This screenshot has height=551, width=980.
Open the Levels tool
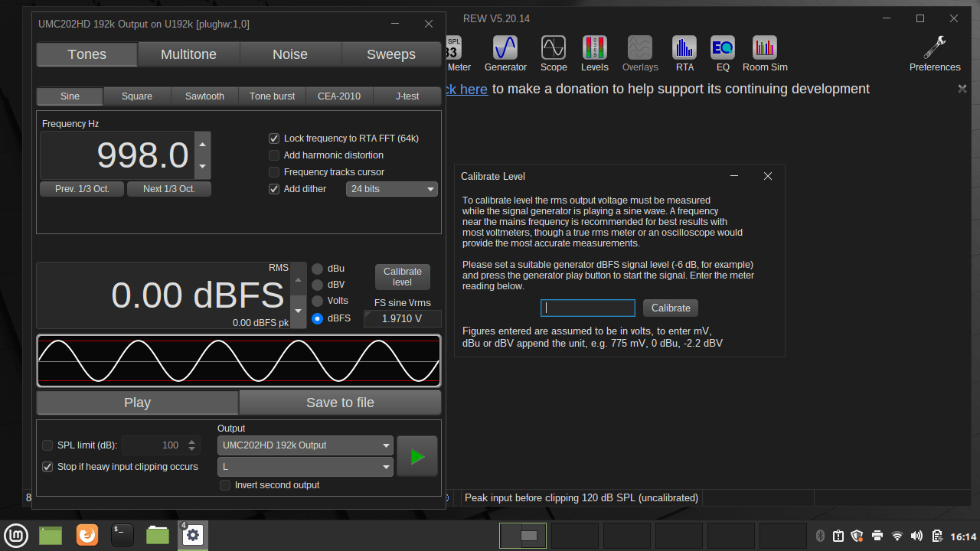pyautogui.click(x=594, y=54)
